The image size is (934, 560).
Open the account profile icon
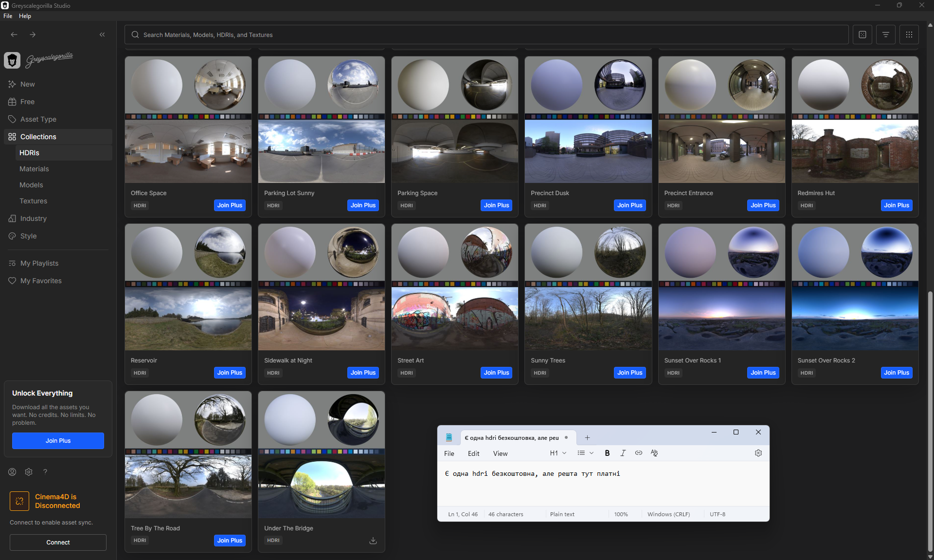click(x=12, y=471)
